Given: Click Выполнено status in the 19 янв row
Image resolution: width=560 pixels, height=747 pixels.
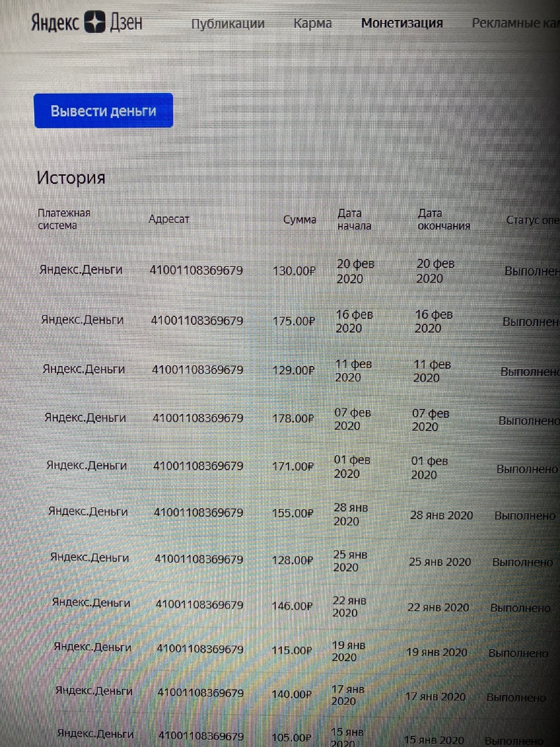Looking at the screenshot, I should [519, 654].
